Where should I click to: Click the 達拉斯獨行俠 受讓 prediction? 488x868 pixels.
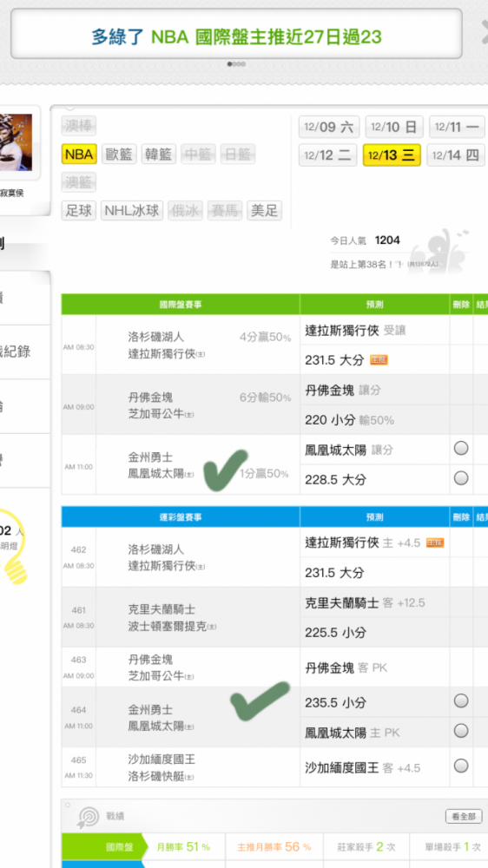[x=355, y=331]
